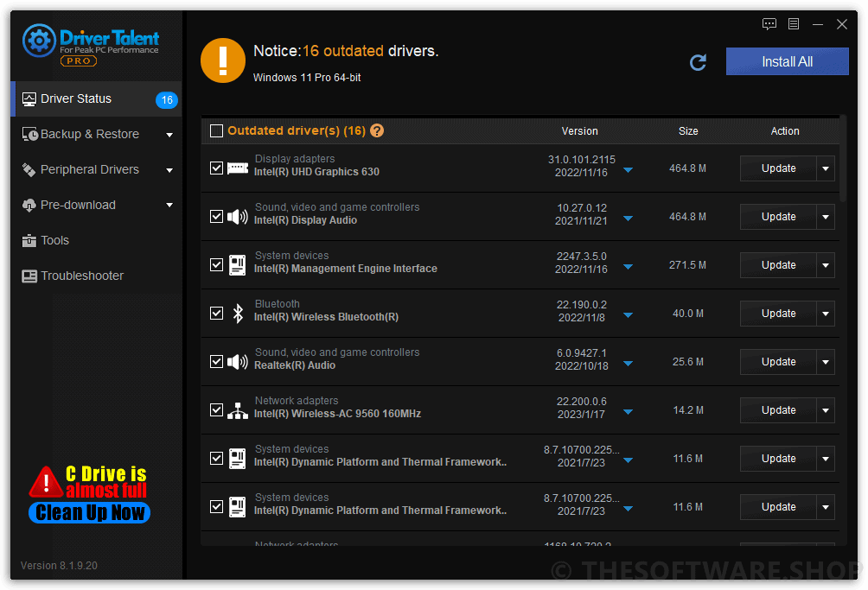Open Update dropdown for Realtek Audio
Screen dimensions: 868x590
(x=826, y=362)
